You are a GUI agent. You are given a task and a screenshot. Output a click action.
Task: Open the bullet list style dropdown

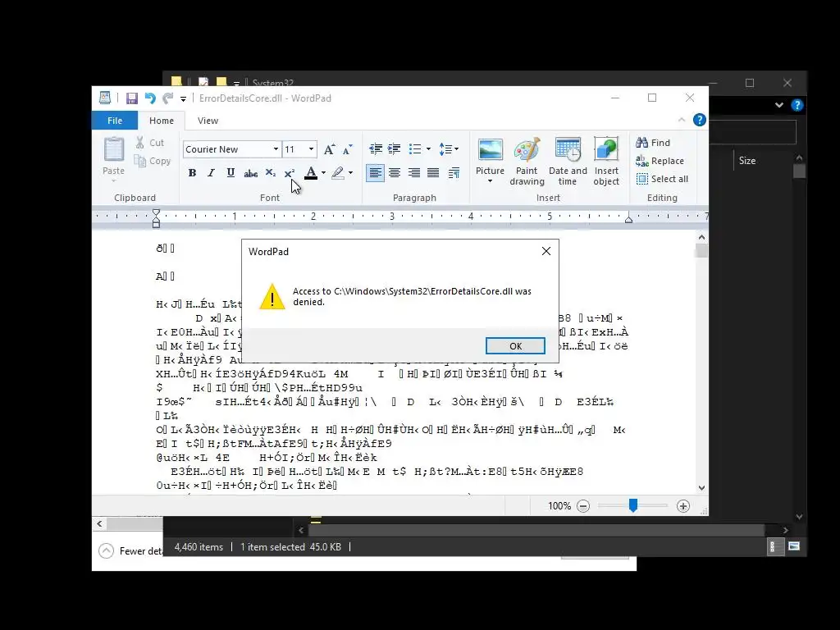click(x=428, y=149)
